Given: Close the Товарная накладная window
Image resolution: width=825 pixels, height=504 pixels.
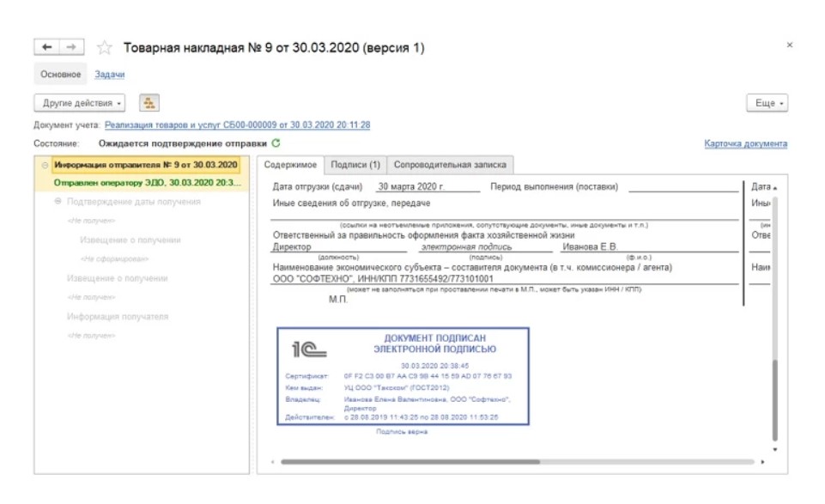Looking at the screenshot, I should pyautogui.click(x=789, y=46).
